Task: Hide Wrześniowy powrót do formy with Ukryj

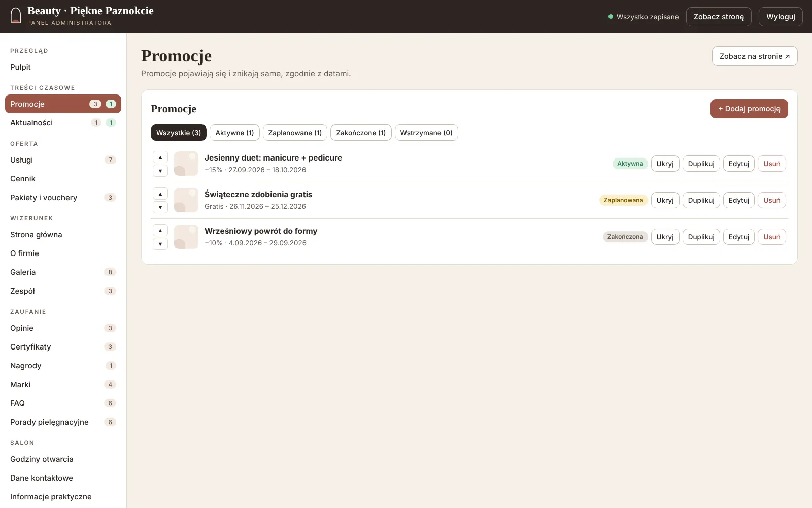Action: [x=665, y=237]
